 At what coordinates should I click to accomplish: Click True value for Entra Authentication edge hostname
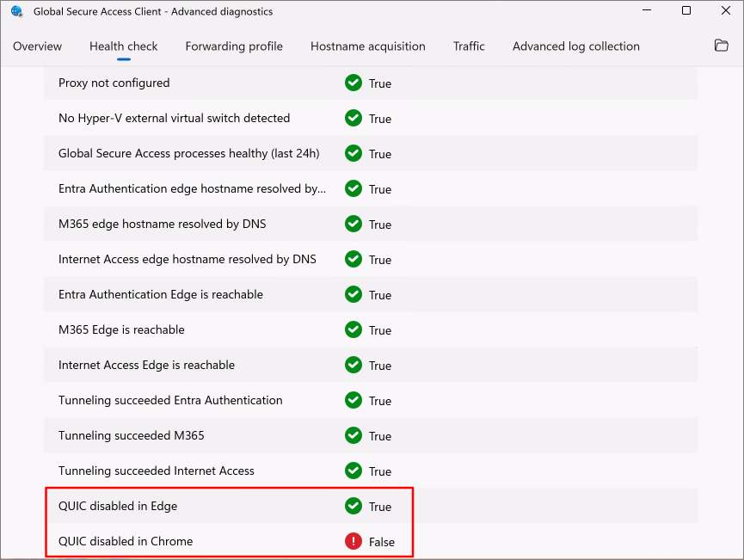click(x=380, y=190)
